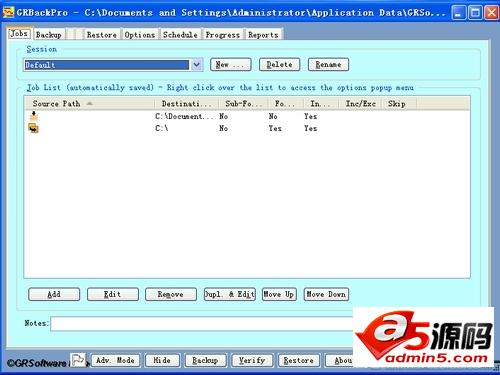500x375 pixels.
Task: Switch to Adv. Mode
Action: (x=115, y=360)
